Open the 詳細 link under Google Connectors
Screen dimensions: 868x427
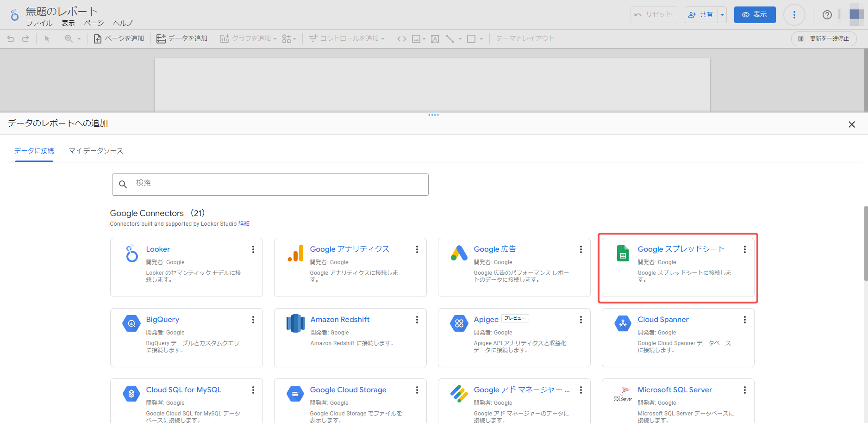(244, 224)
